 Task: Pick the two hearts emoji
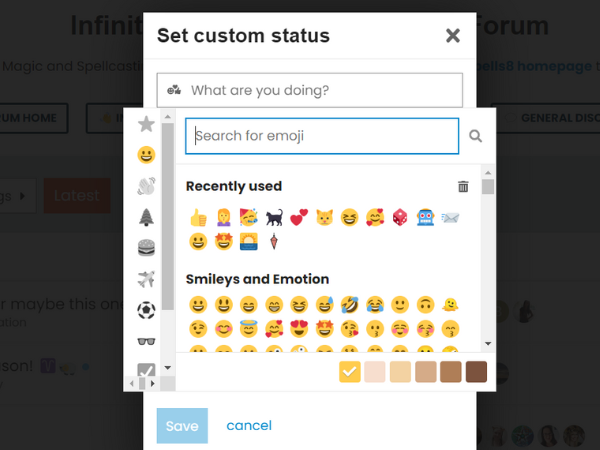pos(298,217)
